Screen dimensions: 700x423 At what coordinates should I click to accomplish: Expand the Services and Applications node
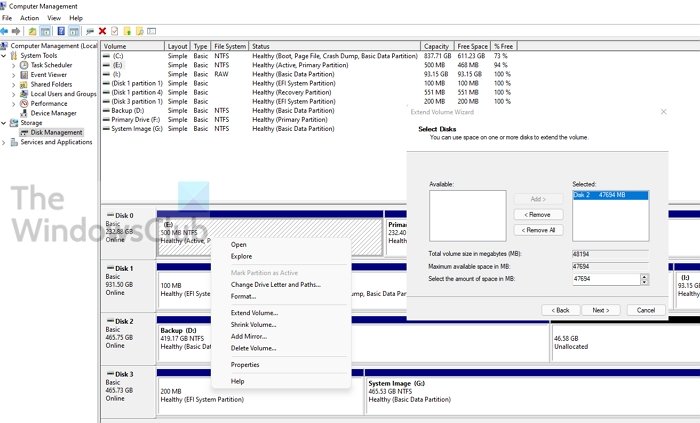[4, 142]
